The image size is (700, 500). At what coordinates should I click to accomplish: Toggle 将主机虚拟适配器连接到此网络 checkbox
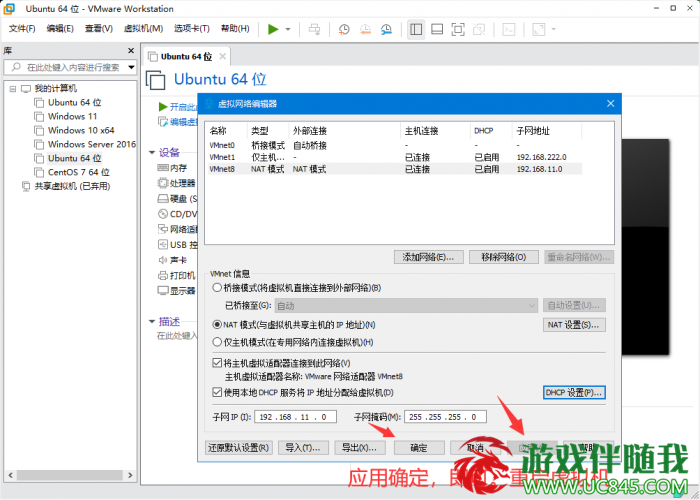pyautogui.click(x=217, y=363)
